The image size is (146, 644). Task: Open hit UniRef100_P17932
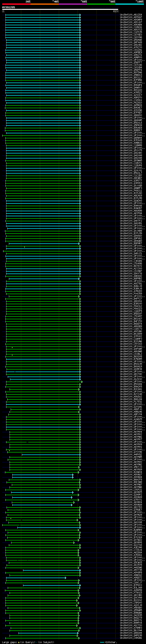pos(131,401)
